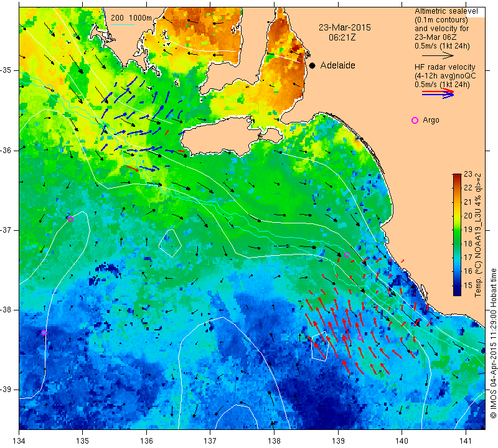
Task: Click the 15 value on the color bar
Action: (468, 285)
